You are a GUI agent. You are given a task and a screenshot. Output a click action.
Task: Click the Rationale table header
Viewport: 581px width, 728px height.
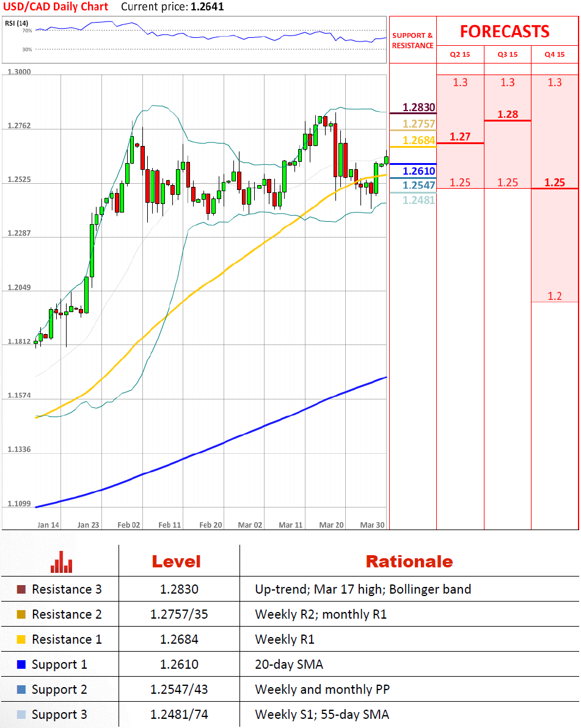(x=409, y=562)
